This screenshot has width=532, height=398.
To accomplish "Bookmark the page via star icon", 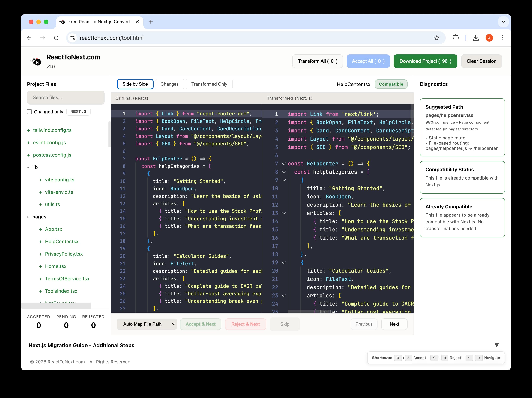I will point(437,38).
